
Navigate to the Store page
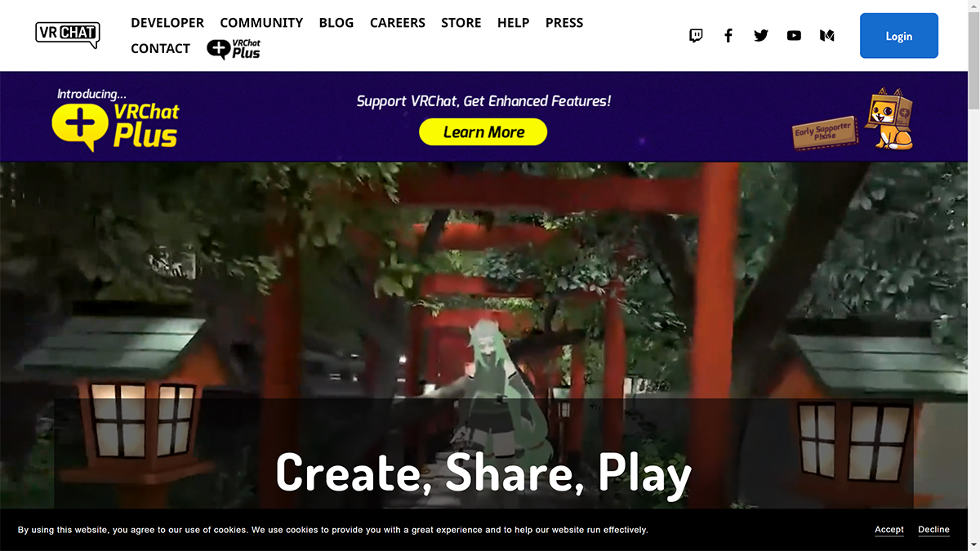tap(461, 23)
